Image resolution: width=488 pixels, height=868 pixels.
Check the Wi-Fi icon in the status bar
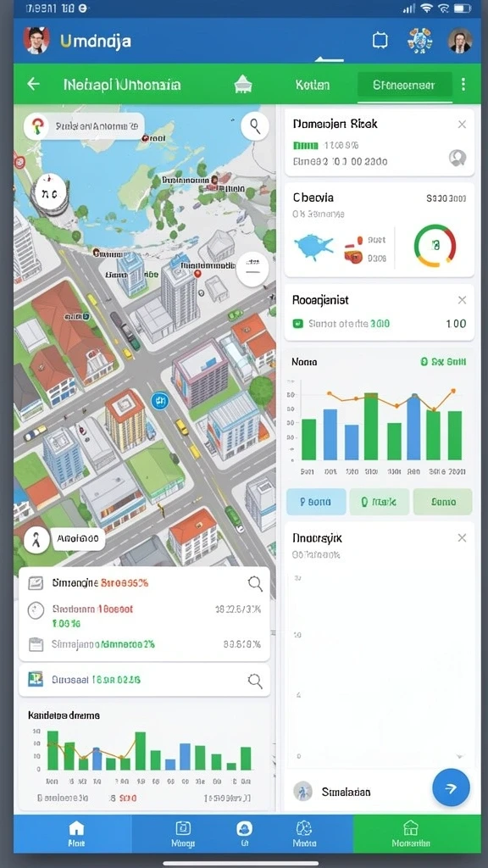(x=426, y=8)
